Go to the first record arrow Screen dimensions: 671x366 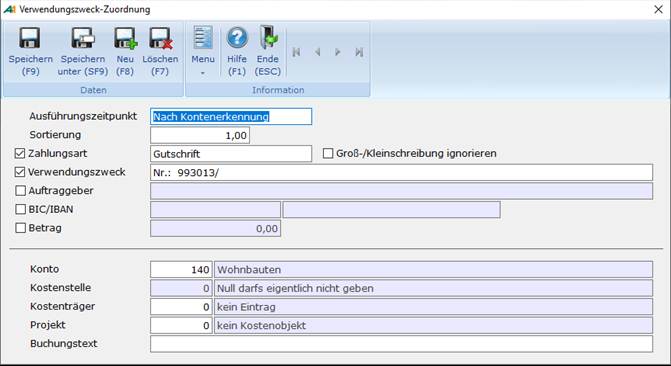point(296,52)
